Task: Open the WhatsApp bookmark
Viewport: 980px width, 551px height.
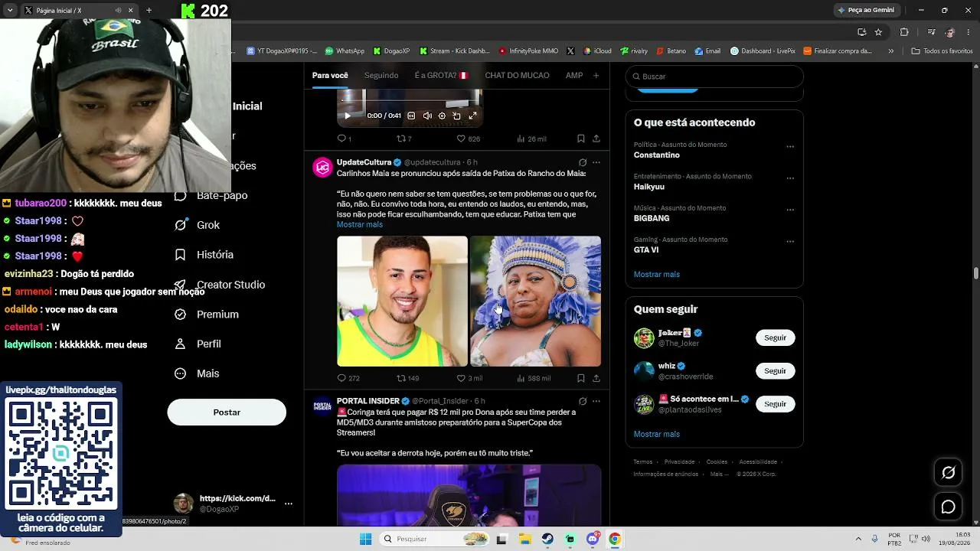Action: pos(345,51)
